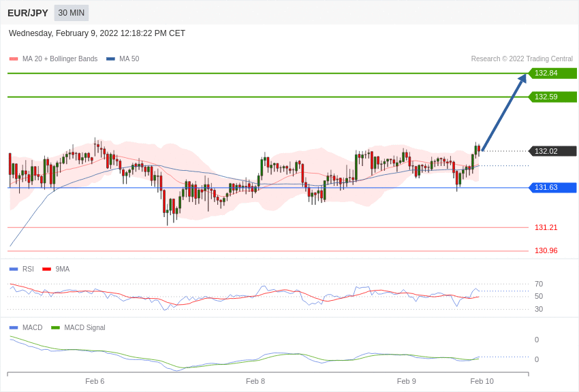The image size is (579, 392).
Task: Open the Research Trading Central copyright link
Action: (522, 59)
